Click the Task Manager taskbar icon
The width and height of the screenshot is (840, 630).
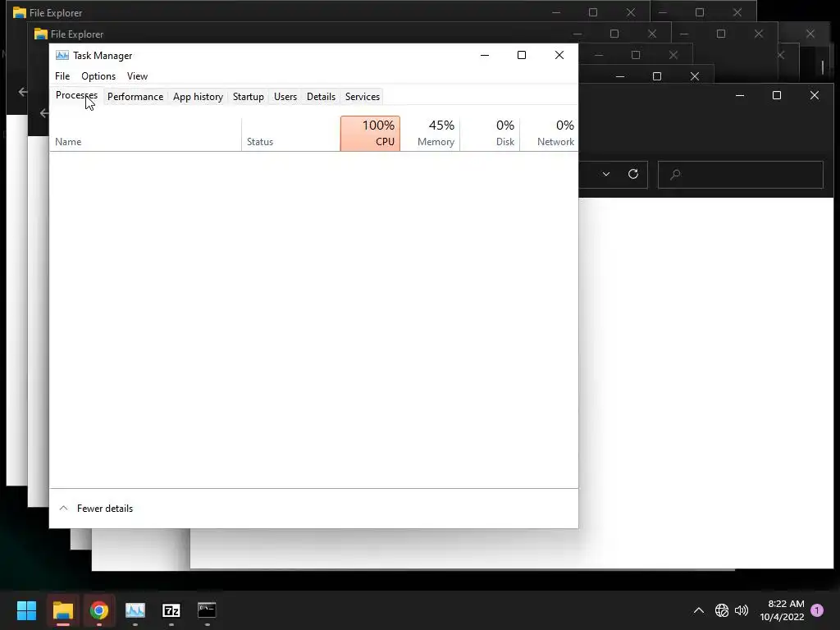tap(135, 610)
